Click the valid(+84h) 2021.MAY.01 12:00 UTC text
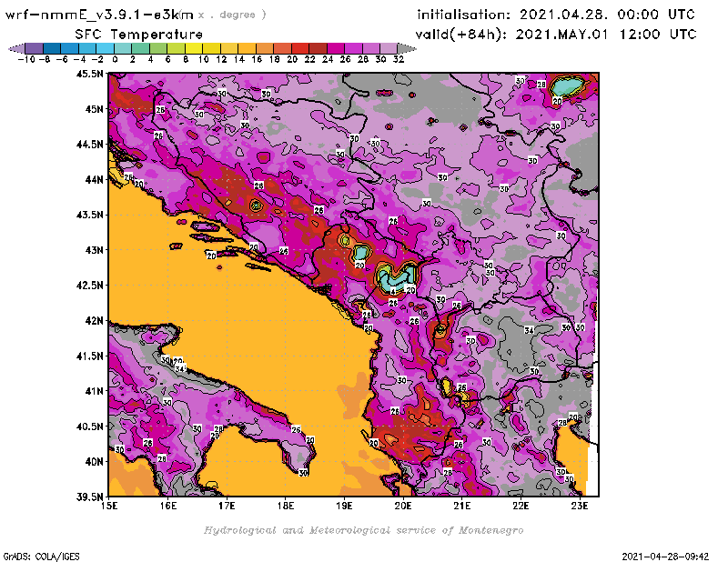This screenshot has width=728, height=562. point(556,34)
